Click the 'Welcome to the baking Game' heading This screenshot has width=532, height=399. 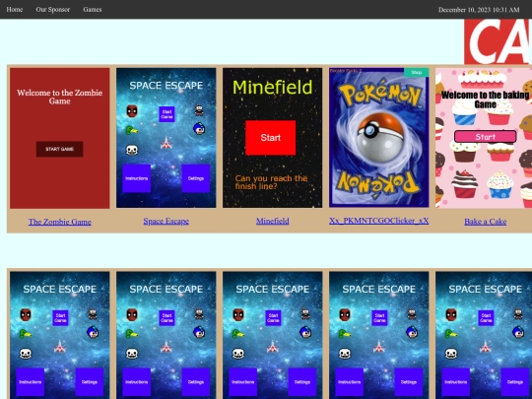coord(485,100)
